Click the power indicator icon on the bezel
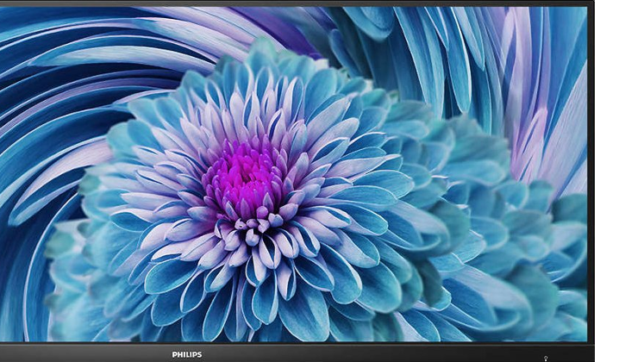644x362 pixels. (x=546, y=359)
